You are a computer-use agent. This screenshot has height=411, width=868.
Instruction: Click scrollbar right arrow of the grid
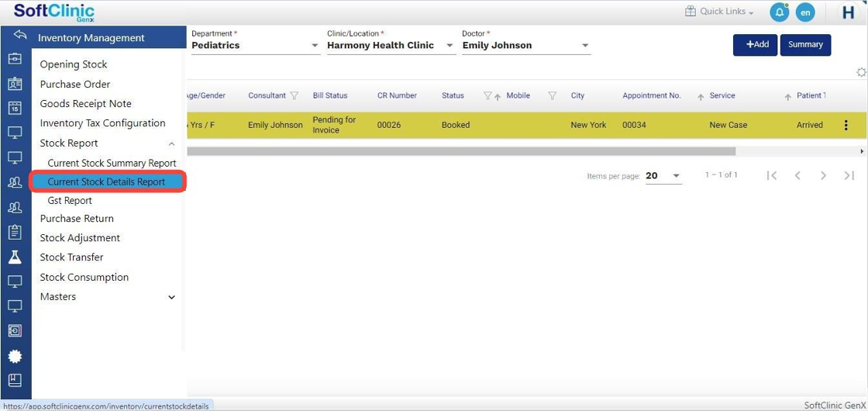click(x=861, y=151)
